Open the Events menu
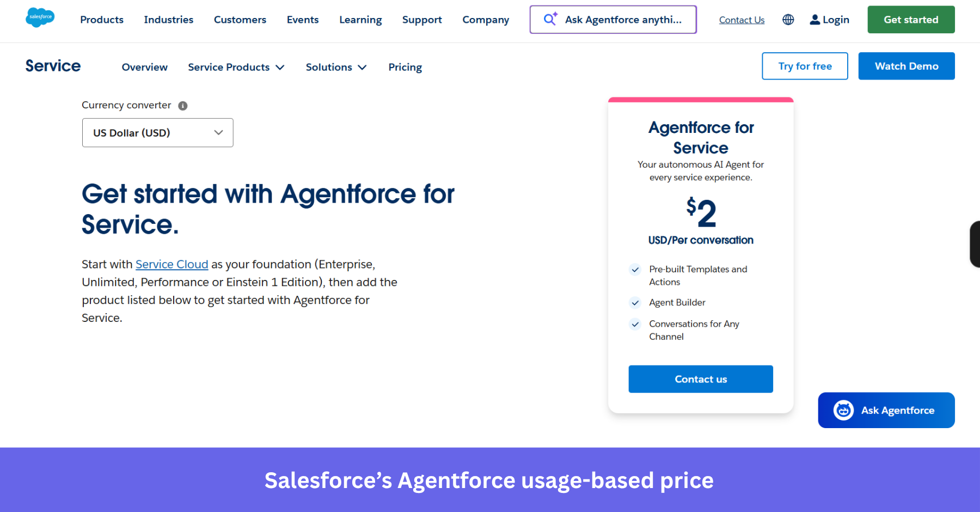The image size is (980, 512). tap(303, 20)
